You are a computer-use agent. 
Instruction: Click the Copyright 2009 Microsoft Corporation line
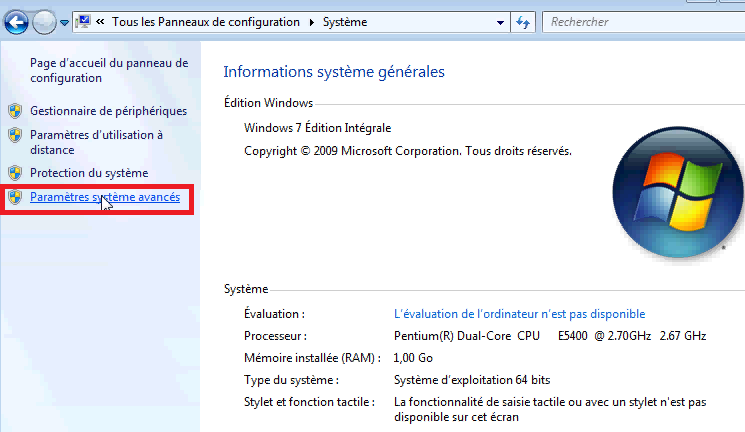click(x=408, y=151)
